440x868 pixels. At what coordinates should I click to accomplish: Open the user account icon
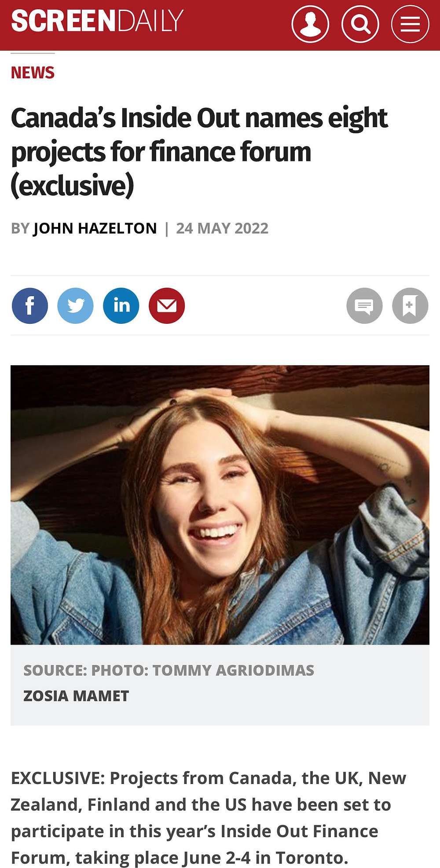point(310,24)
